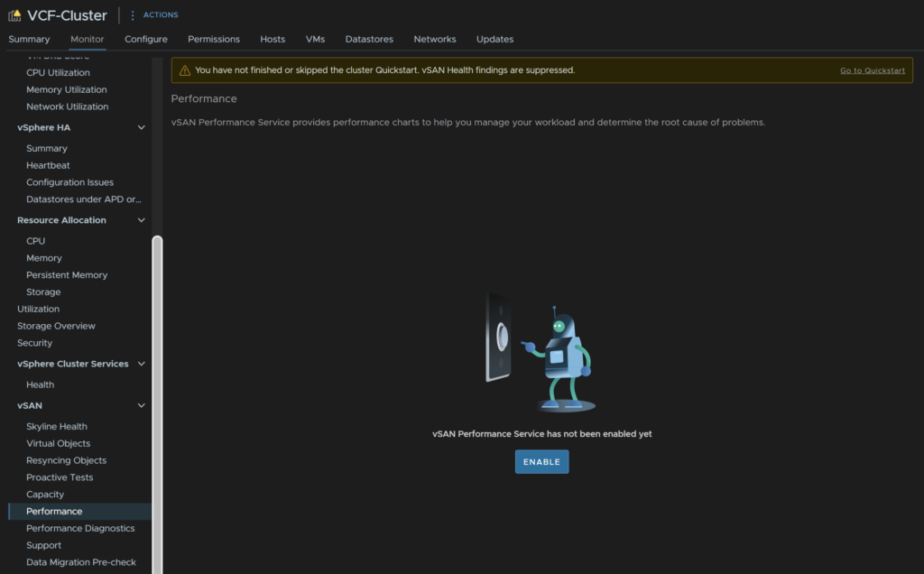
Task: Click the vSphere Cluster Services header
Action: [73, 364]
